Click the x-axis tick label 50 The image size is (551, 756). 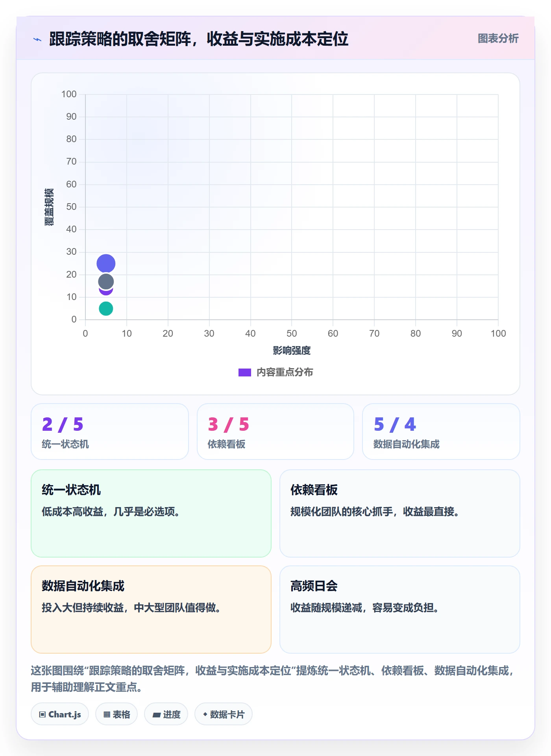click(x=292, y=334)
